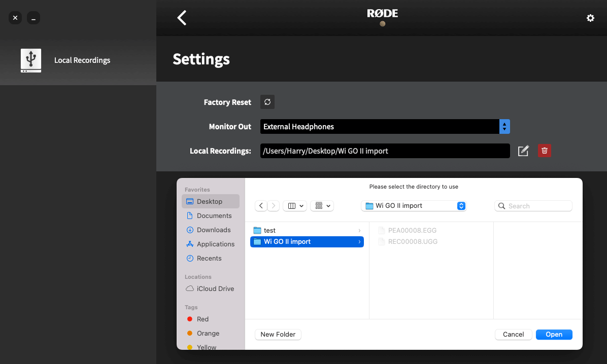This screenshot has width=607, height=364.
Task: Select the test folder
Action: (x=307, y=231)
